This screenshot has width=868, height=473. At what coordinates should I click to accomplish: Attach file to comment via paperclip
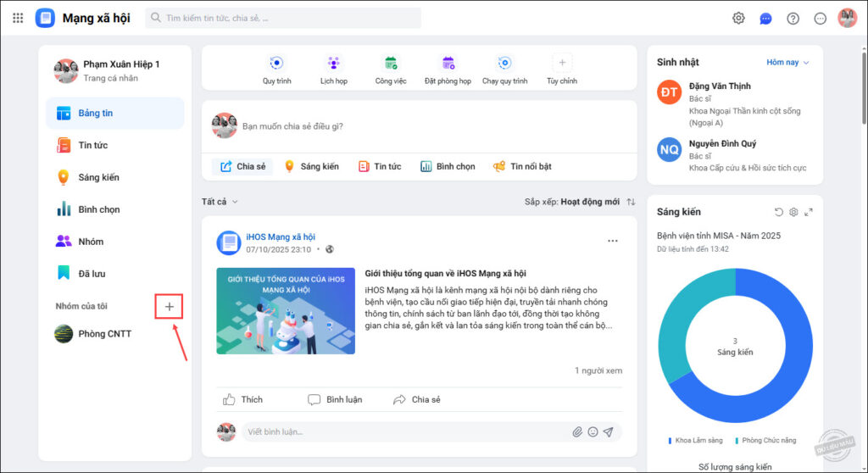click(x=576, y=432)
